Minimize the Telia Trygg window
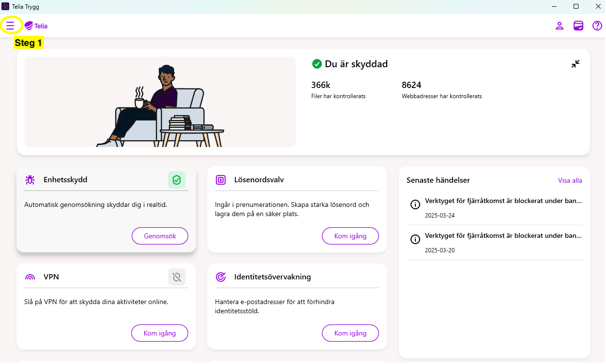606x364 pixels. click(x=554, y=6)
